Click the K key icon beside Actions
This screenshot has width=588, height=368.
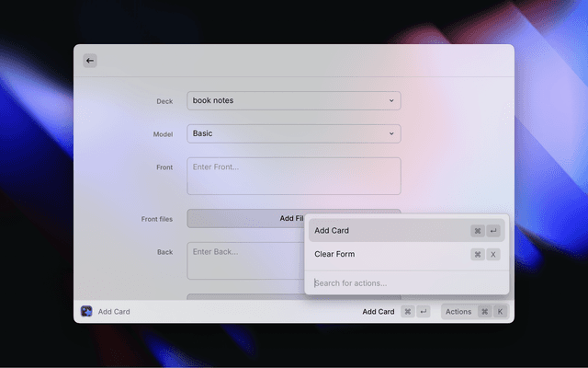500,312
